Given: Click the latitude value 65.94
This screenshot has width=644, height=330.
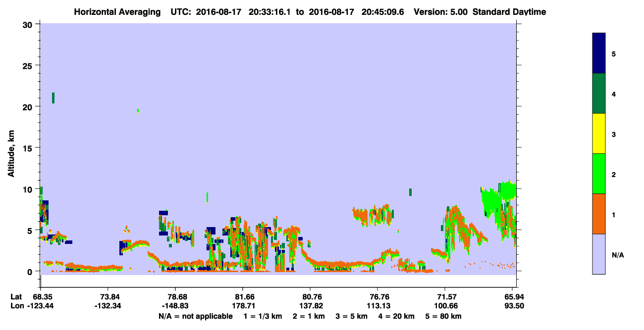Looking at the screenshot, I should 514,296.
